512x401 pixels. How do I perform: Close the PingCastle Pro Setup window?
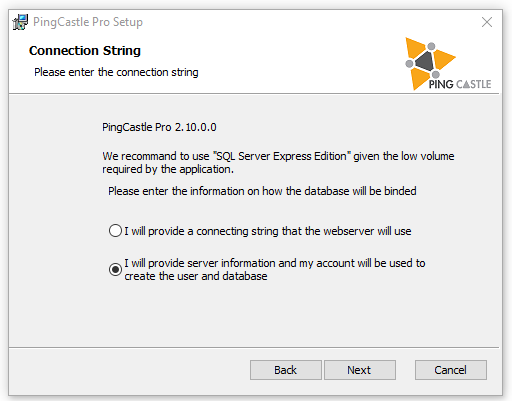[487, 22]
